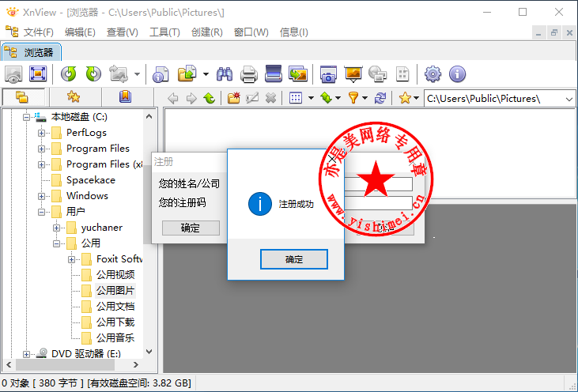Open View mode grid dropdown arrow

[x=311, y=98]
